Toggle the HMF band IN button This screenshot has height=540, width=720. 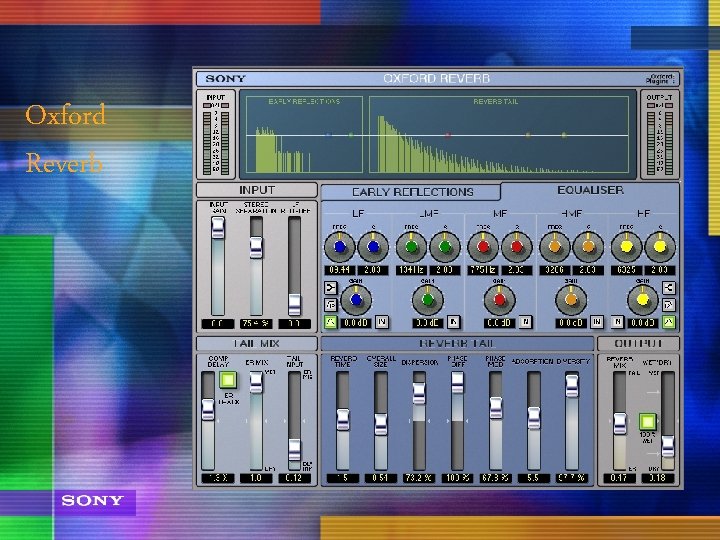pyautogui.click(x=597, y=322)
